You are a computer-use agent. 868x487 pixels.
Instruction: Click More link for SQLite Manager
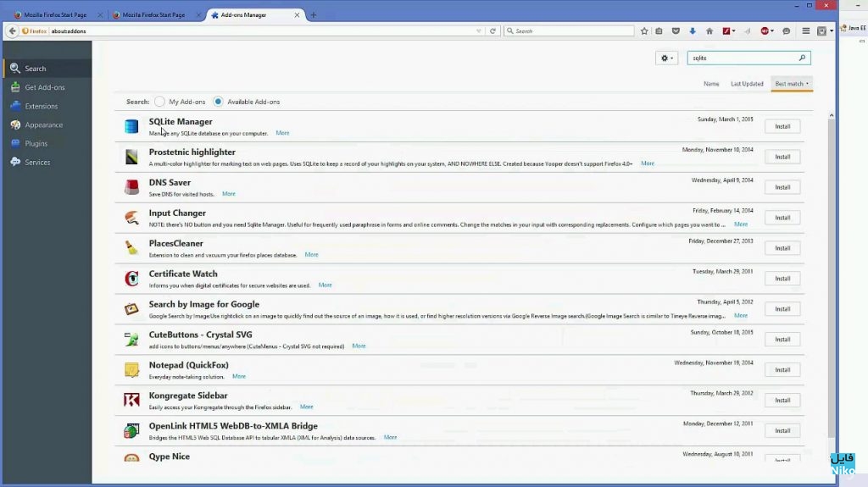pyautogui.click(x=282, y=133)
